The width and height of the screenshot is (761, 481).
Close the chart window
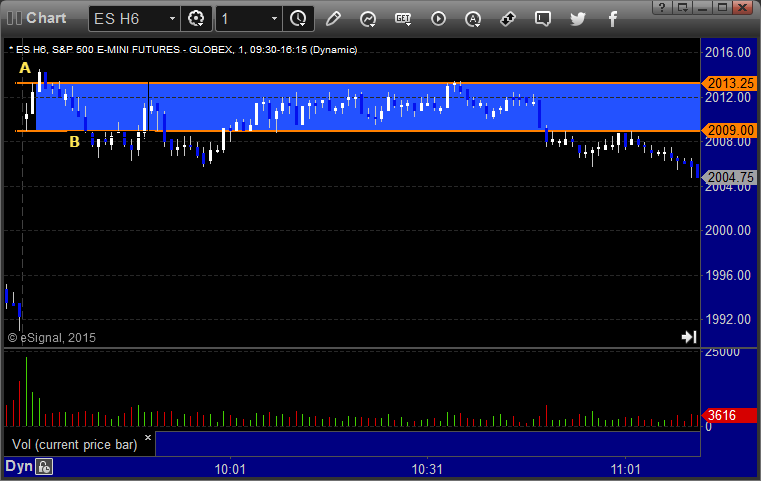point(743,7)
